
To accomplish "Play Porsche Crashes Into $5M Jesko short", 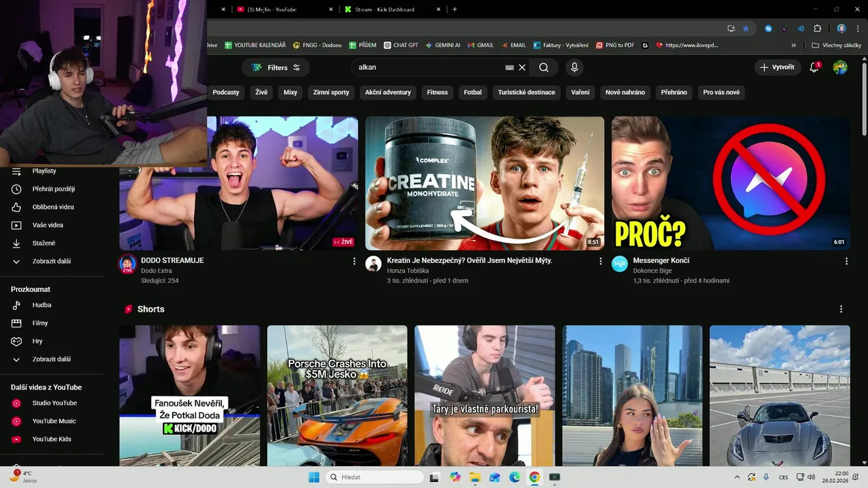I will pyautogui.click(x=337, y=396).
